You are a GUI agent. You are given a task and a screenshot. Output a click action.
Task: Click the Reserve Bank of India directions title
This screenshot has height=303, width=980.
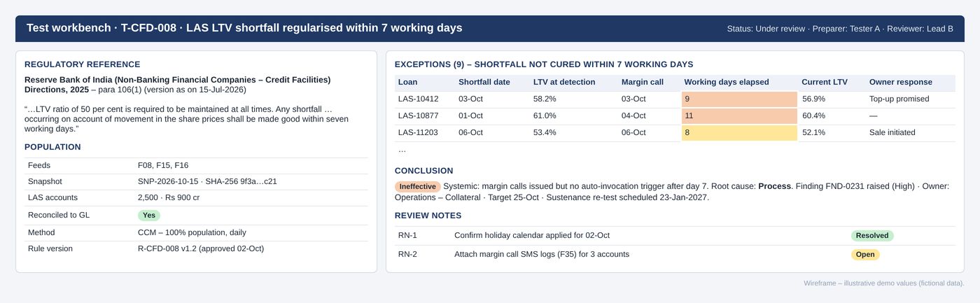point(178,85)
